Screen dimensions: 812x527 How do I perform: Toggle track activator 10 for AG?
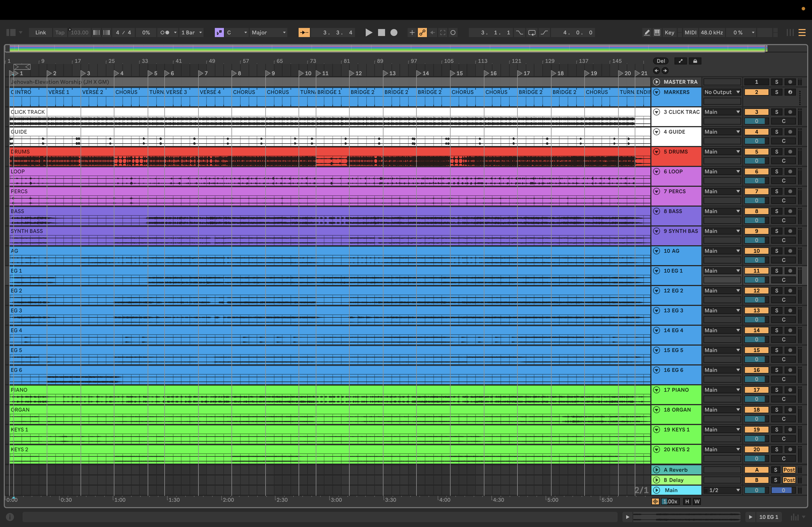pyautogui.click(x=756, y=251)
